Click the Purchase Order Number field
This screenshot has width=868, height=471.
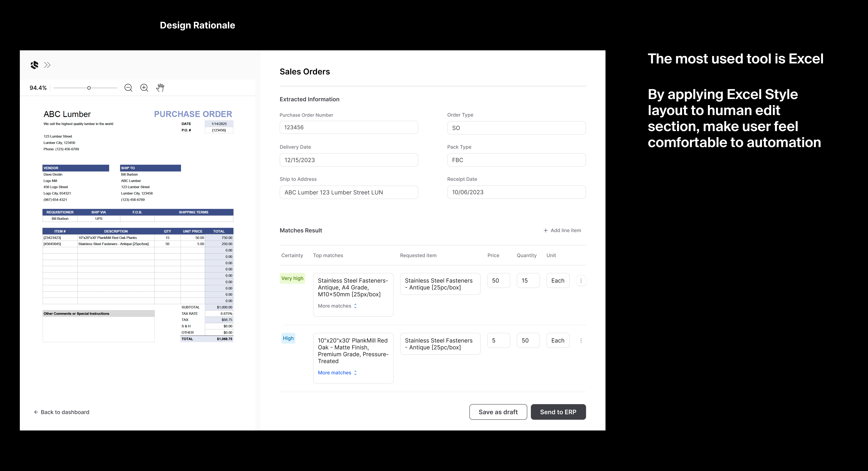point(349,128)
